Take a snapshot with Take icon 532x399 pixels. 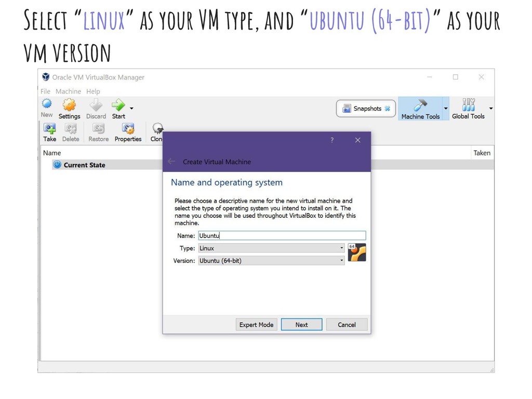tap(49, 129)
